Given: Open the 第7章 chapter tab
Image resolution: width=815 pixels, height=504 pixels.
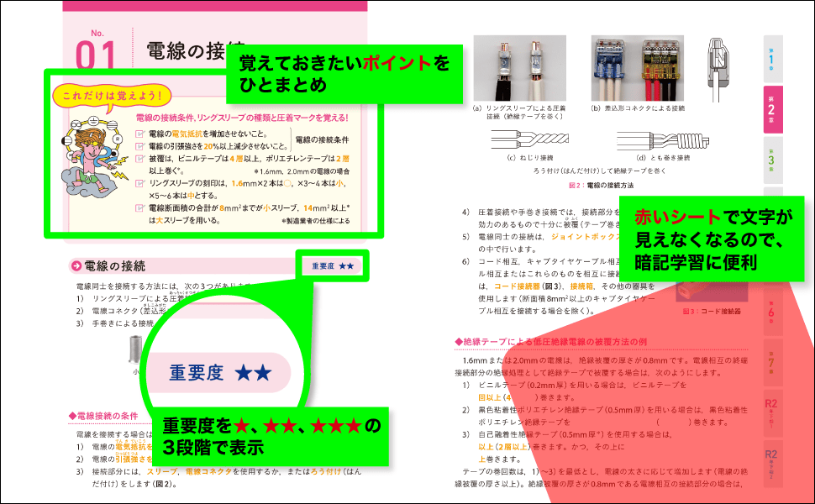Looking at the screenshot, I should (x=772, y=362).
